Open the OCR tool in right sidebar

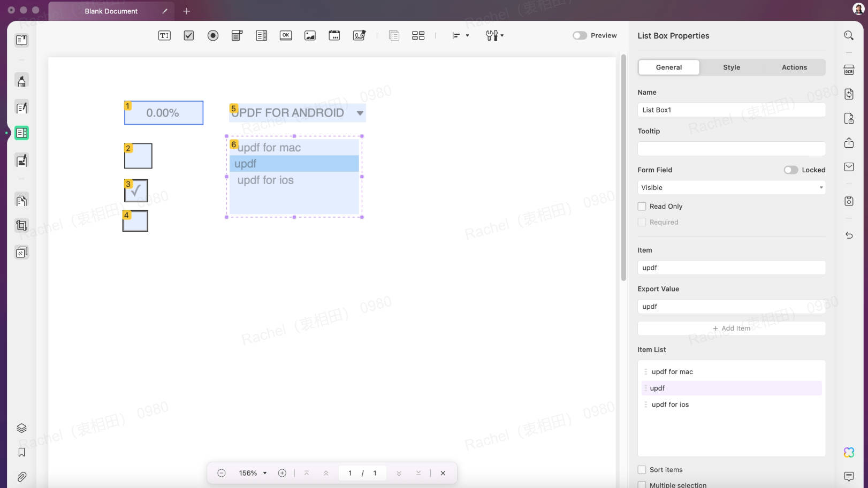[849, 70]
